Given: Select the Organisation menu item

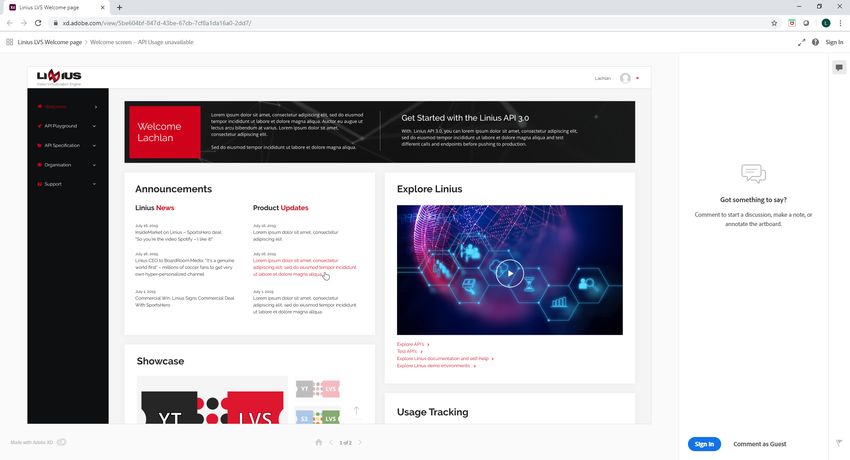Looking at the screenshot, I should coord(57,165).
